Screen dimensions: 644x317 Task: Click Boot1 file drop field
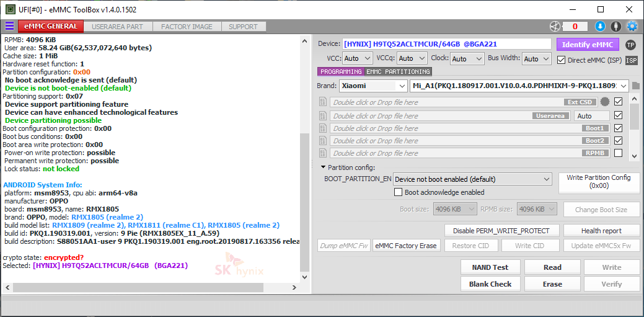point(469,128)
